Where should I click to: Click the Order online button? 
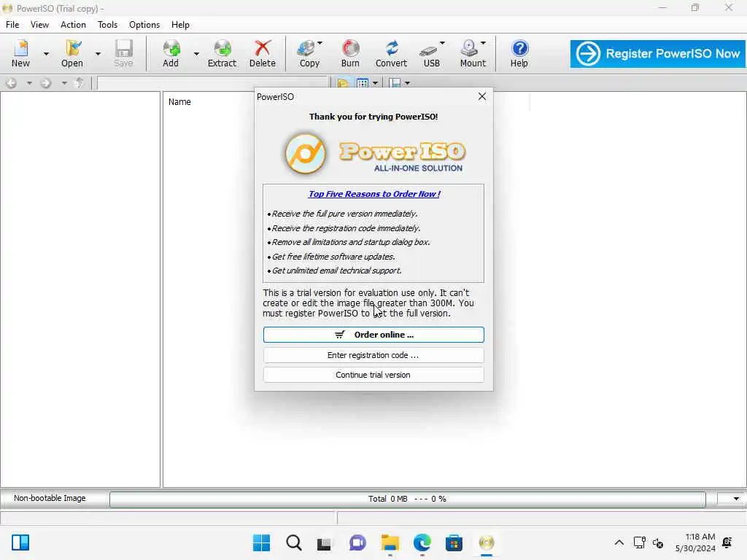tap(373, 335)
